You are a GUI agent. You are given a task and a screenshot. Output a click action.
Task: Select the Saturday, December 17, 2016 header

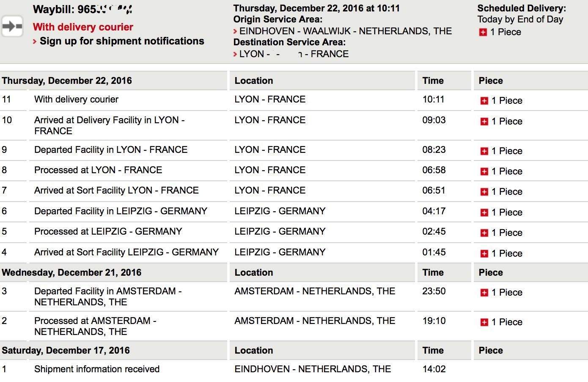tap(66, 350)
